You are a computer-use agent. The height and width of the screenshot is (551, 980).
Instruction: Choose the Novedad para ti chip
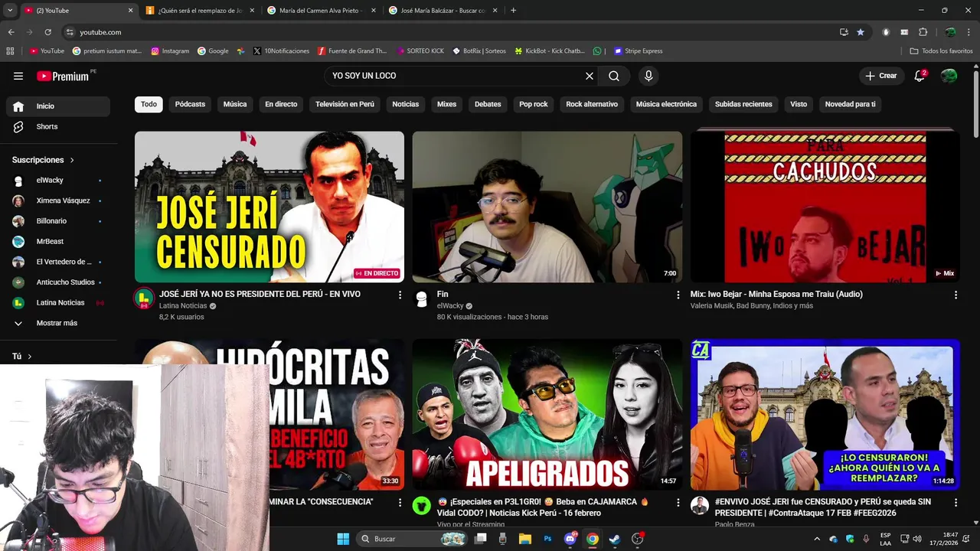coord(850,104)
